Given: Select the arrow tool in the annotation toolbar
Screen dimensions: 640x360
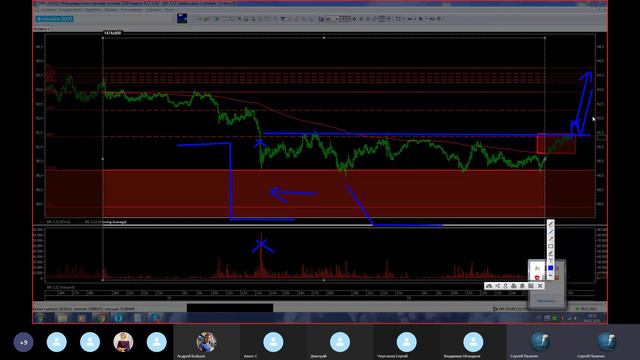Looking at the screenshot, I should [x=551, y=238].
